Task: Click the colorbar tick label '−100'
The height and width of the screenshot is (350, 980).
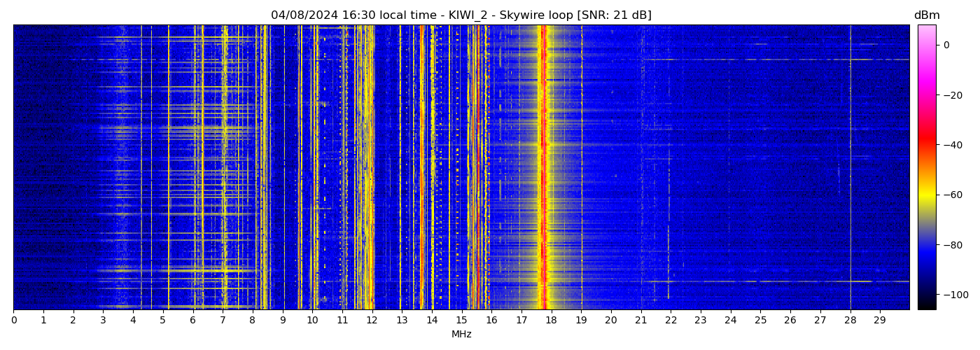Action: pos(954,295)
